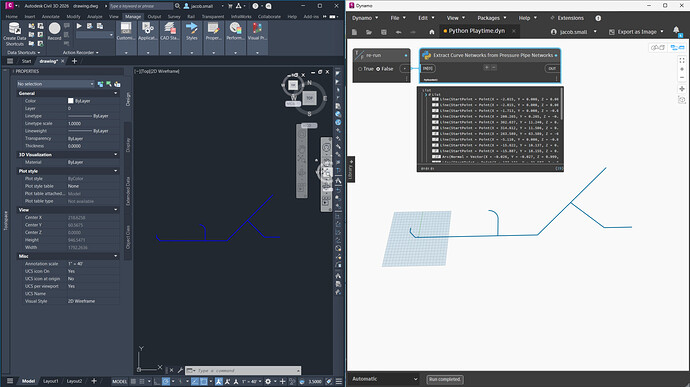
Task: Open the Styles tool in Manage ribbon
Action: click(191, 31)
